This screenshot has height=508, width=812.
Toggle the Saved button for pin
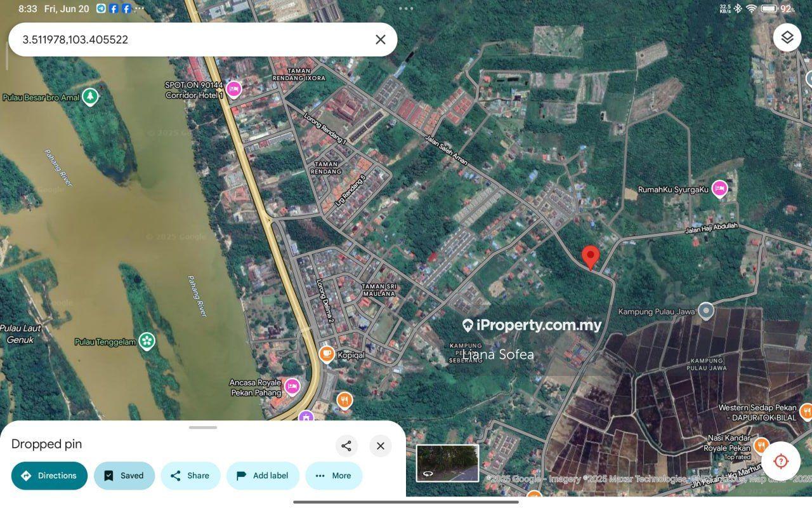(124, 476)
